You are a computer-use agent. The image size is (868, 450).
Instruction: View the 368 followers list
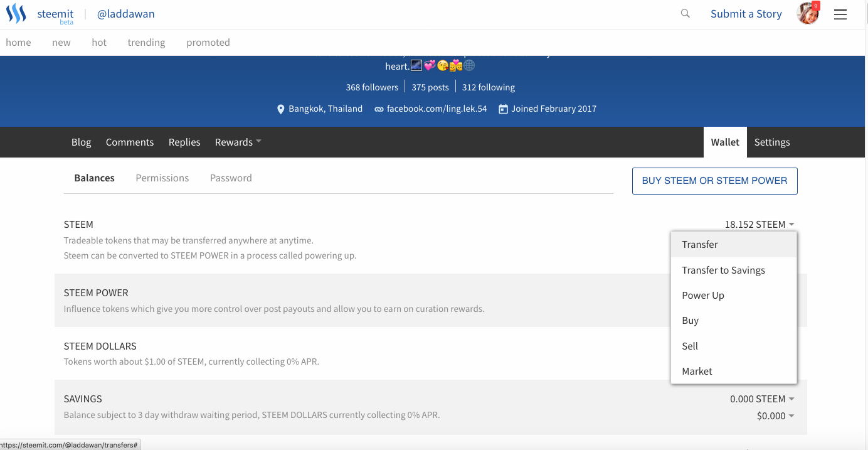[372, 87]
